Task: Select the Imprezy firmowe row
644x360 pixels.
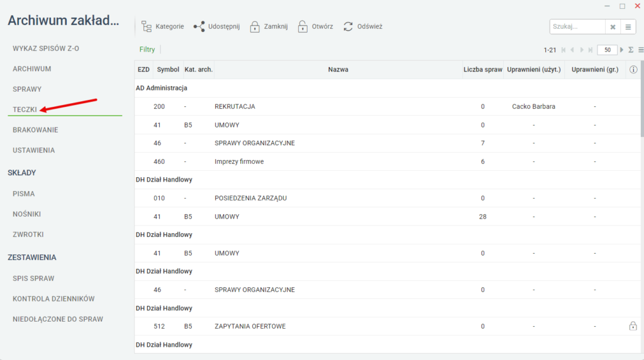Action: pos(387,161)
